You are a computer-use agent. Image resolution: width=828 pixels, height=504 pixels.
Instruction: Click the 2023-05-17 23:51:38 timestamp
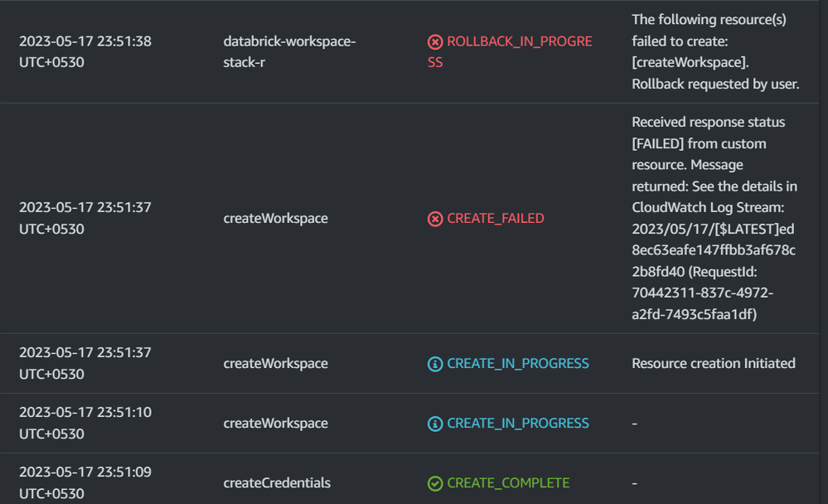85,51
